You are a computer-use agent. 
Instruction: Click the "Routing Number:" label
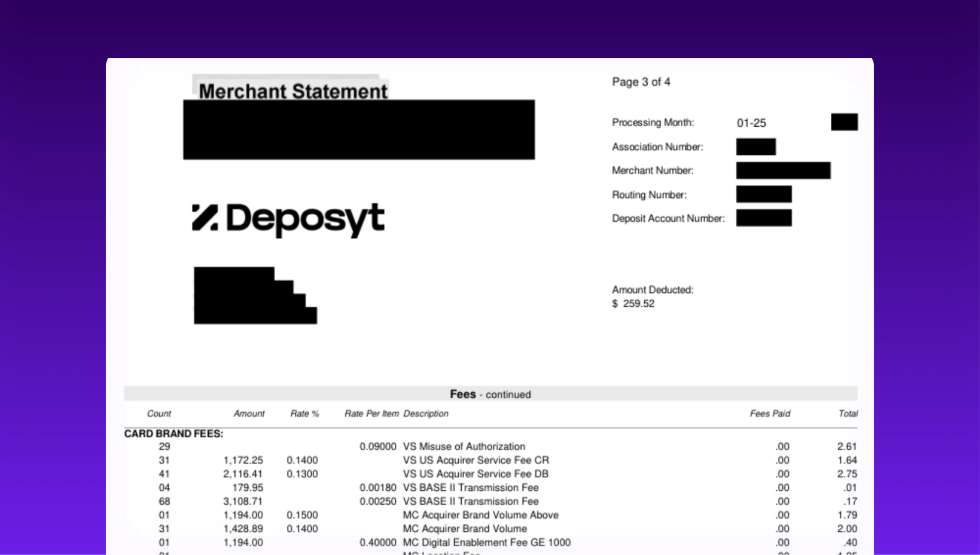point(649,195)
